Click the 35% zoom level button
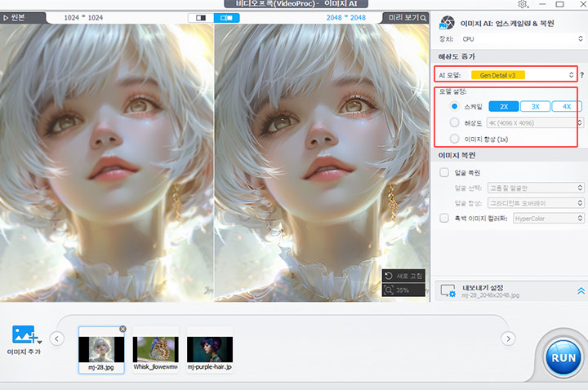The image size is (588, 390). tap(403, 290)
